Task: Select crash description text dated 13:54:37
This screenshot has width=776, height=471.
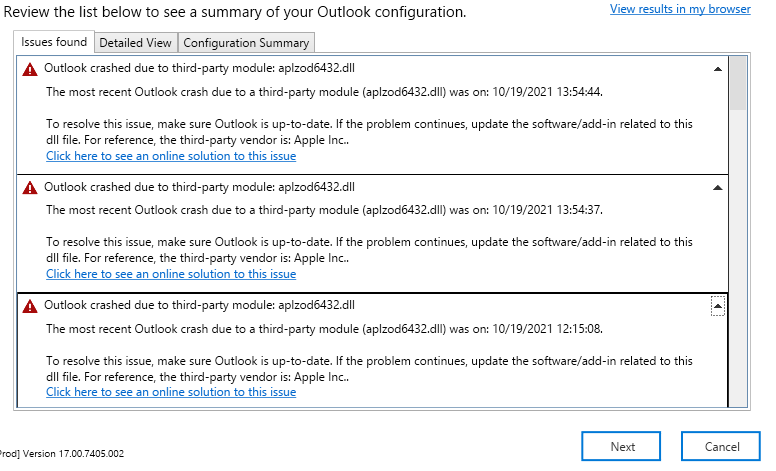Action: pyautogui.click(x=324, y=210)
